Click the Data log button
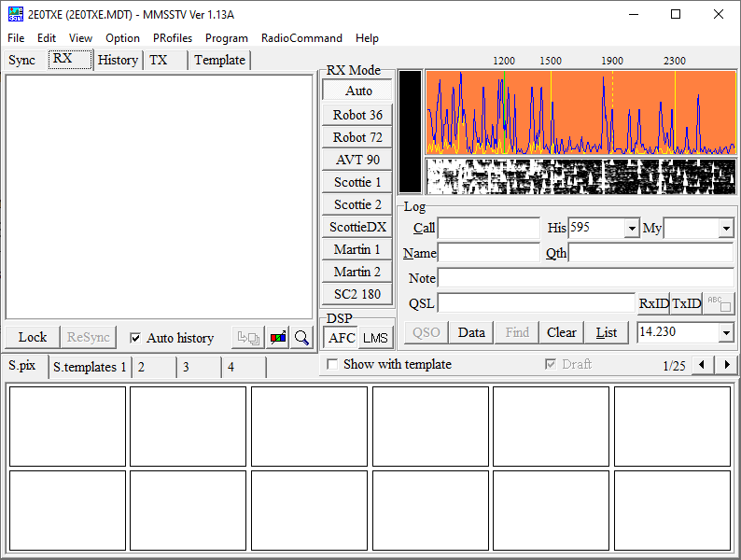The width and height of the screenshot is (741, 560). click(471, 332)
